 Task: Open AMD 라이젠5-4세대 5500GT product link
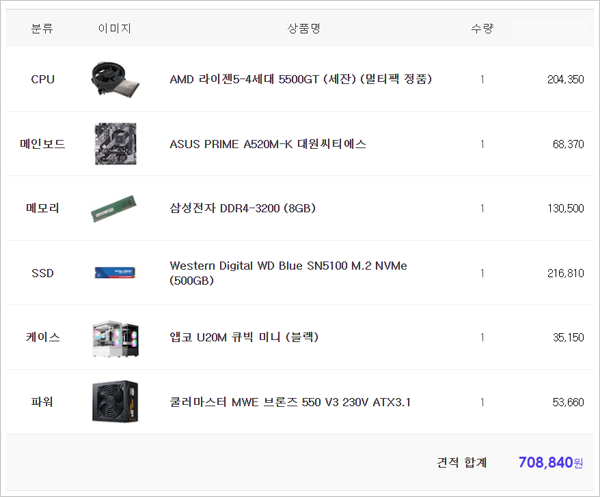[x=301, y=79]
